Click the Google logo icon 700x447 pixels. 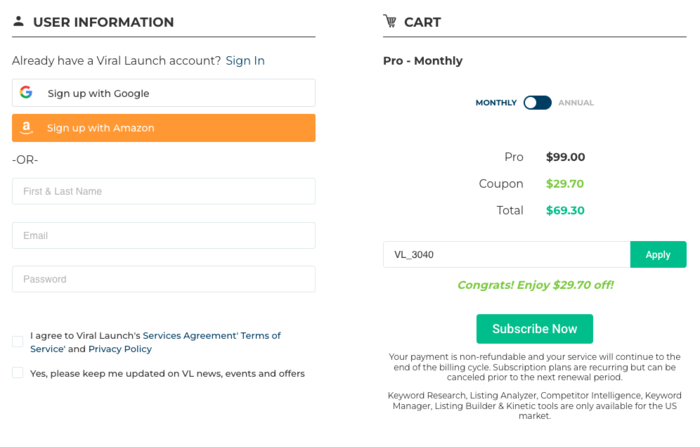[26, 93]
